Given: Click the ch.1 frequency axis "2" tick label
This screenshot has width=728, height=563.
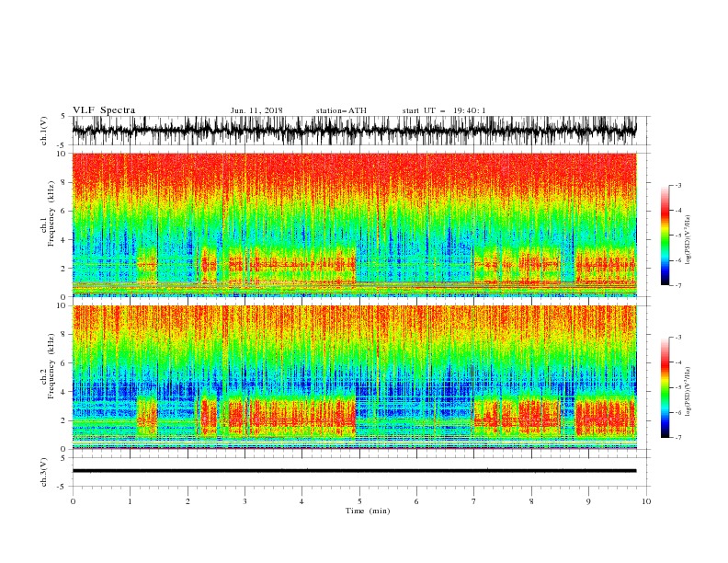Looking at the screenshot, I should pos(64,269).
